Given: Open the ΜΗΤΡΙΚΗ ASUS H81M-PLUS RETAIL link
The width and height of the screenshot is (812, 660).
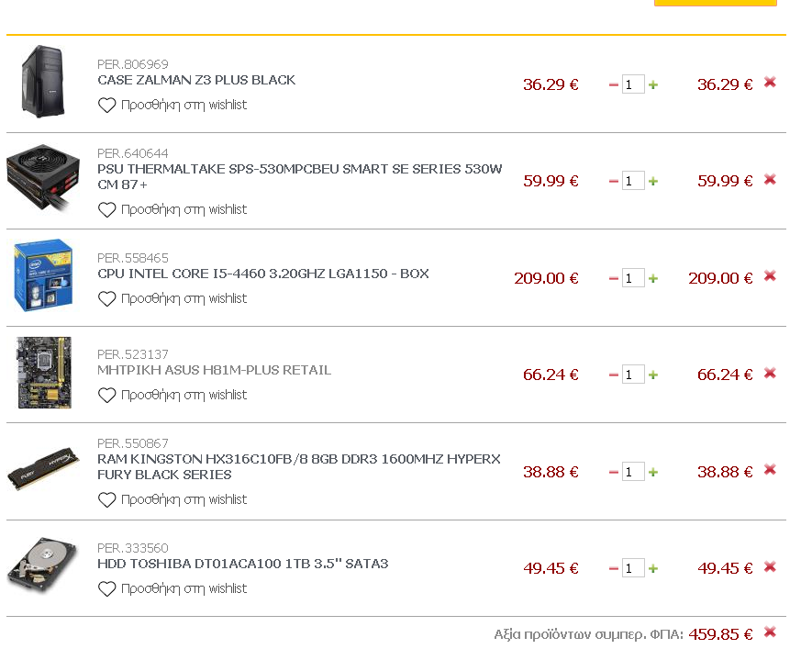Looking at the screenshot, I should (x=214, y=370).
